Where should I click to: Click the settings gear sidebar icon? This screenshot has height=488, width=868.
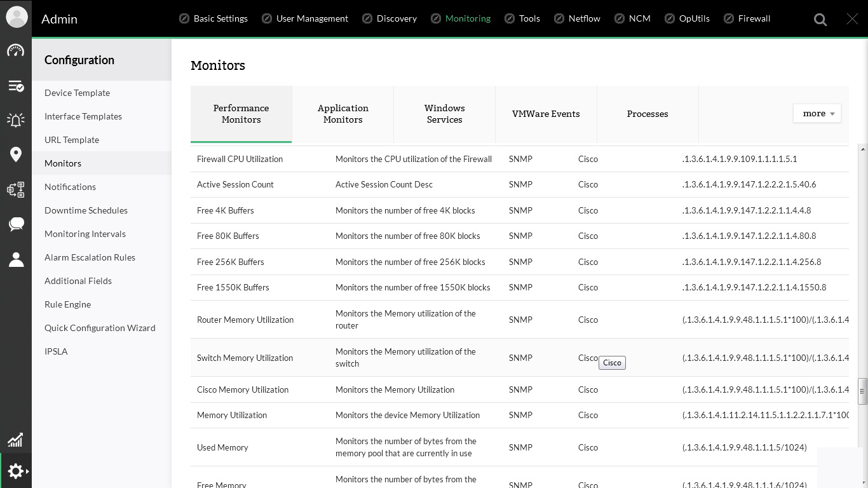pos(16,471)
